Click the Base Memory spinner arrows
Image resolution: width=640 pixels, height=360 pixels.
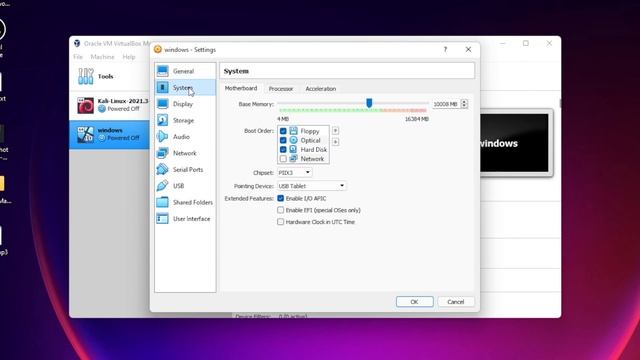coord(464,104)
